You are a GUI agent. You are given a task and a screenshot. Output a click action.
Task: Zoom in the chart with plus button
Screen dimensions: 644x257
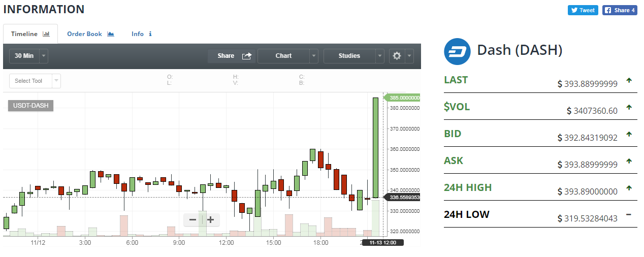pyautogui.click(x=210, y=220)
